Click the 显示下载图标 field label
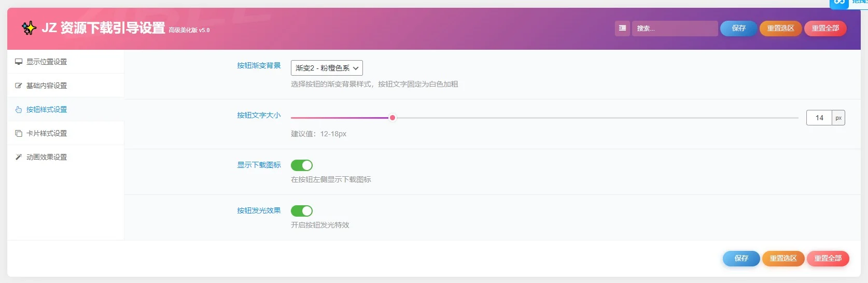This screenshot has width=868, height=283. pyautogui.click(x=259, y=165)
